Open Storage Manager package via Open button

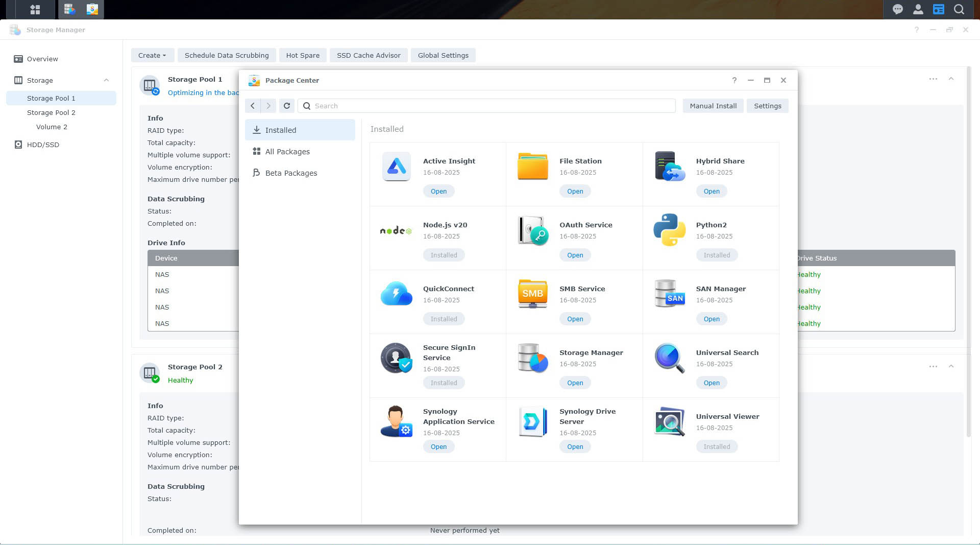click(575, 383)
